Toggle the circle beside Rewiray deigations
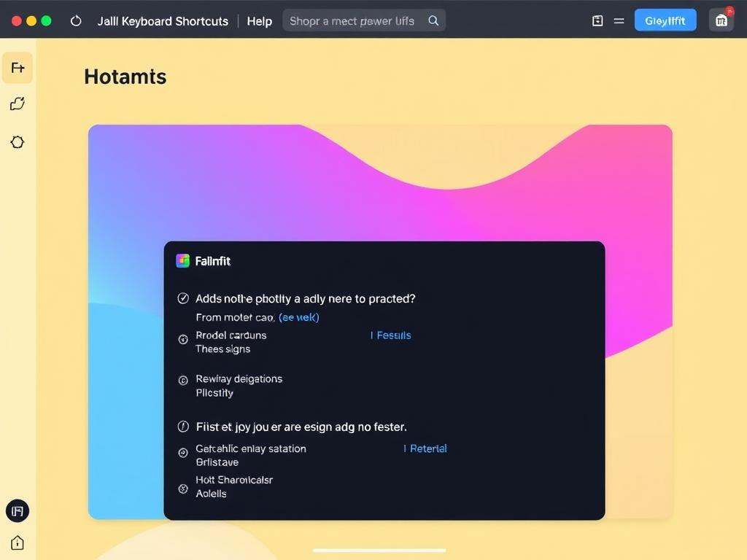747x560 pixels. pyautogui.click(x=183, y=380)
